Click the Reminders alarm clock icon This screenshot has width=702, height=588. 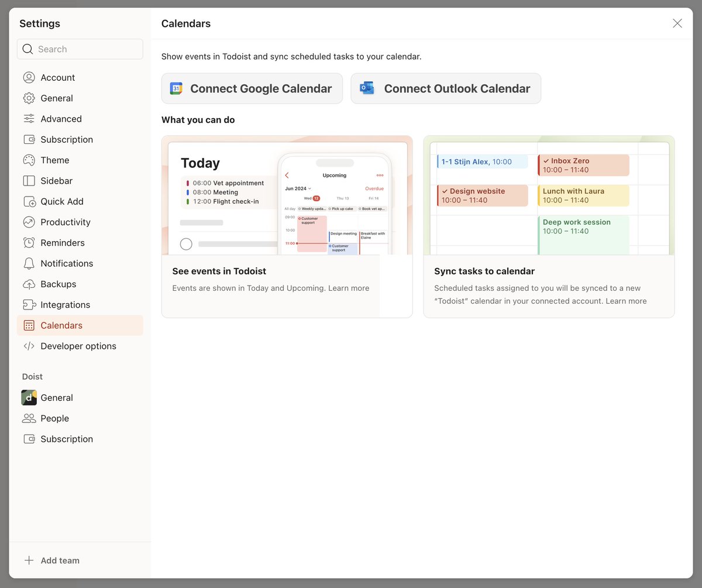(x=29, y=243)
